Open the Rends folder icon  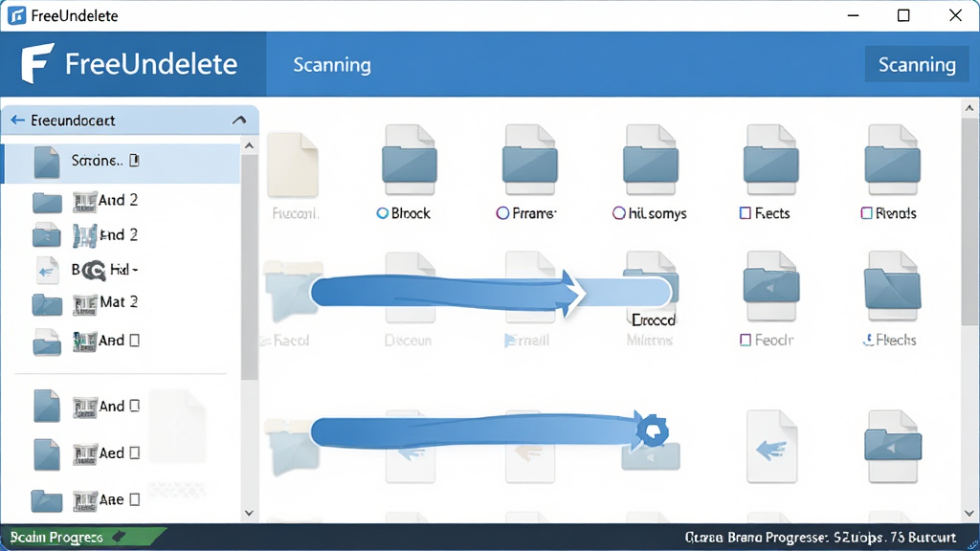[x=892, y=160]
